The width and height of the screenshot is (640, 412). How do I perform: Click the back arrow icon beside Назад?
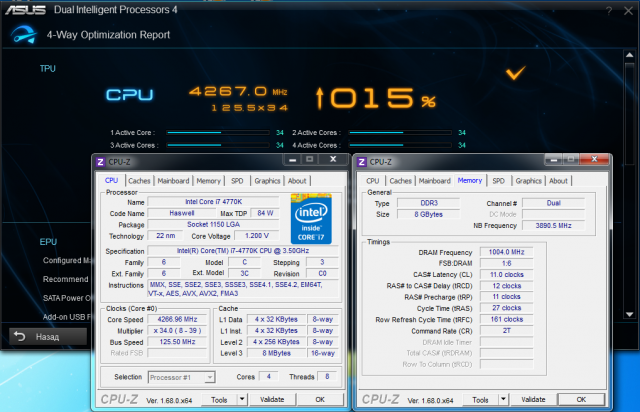coord(20,336)
